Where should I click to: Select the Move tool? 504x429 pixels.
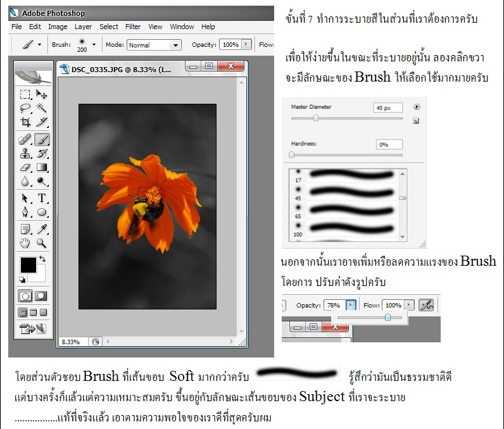[42, 94]
